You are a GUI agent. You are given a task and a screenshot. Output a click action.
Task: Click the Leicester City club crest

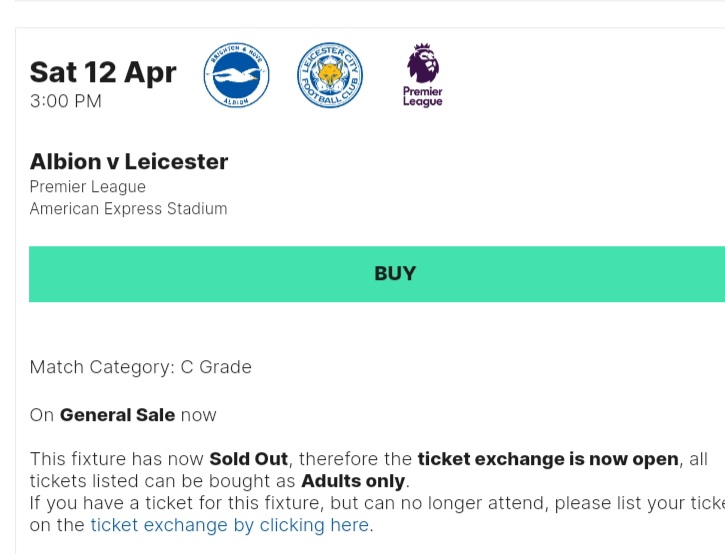tap(330, 75)
